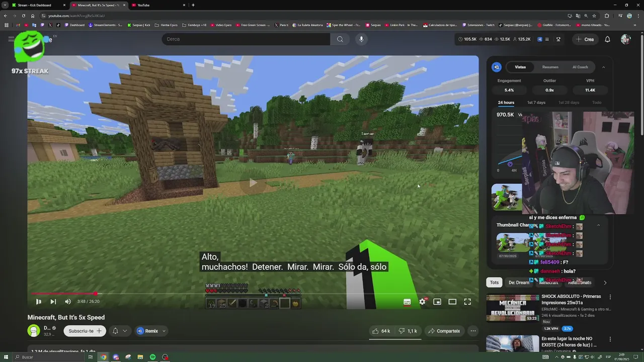Open options for En este lugar video
Viewport: 644px width, 362px height.
pyautogui.click(x=610, y=339)
